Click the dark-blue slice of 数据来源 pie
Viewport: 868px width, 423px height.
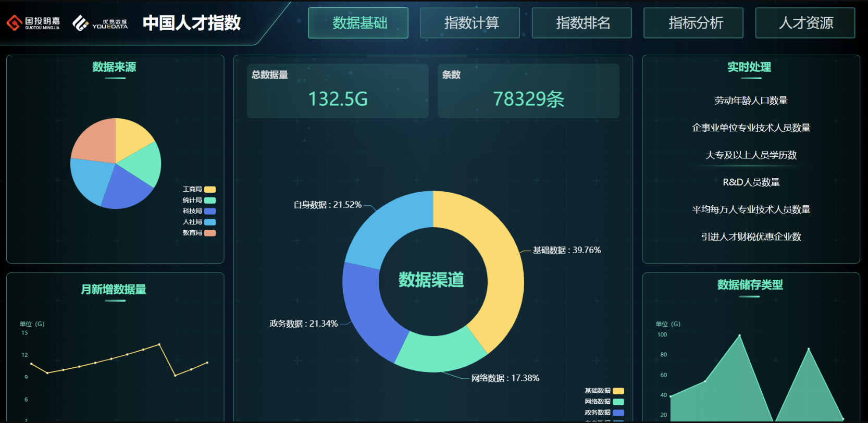point(125,190)
